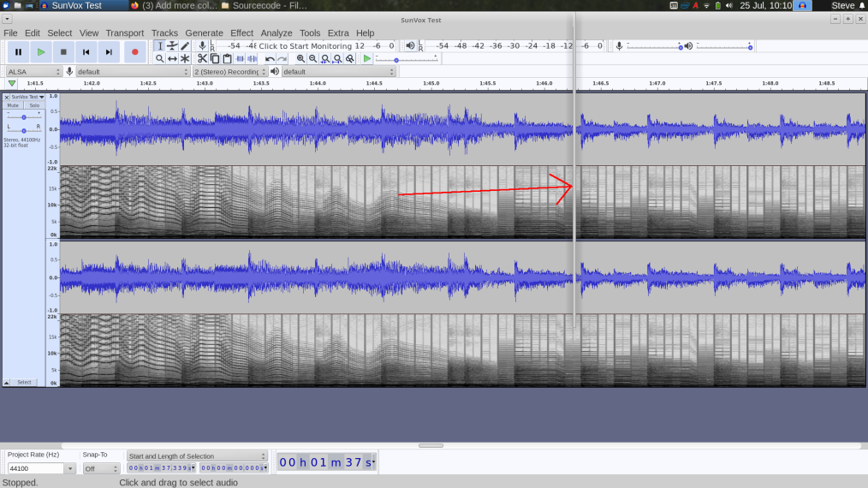This screenshot has width=868, height=488.
Task: Click the Paste clipboard icon
Action: pyautogui.click(x=227, y=59)
